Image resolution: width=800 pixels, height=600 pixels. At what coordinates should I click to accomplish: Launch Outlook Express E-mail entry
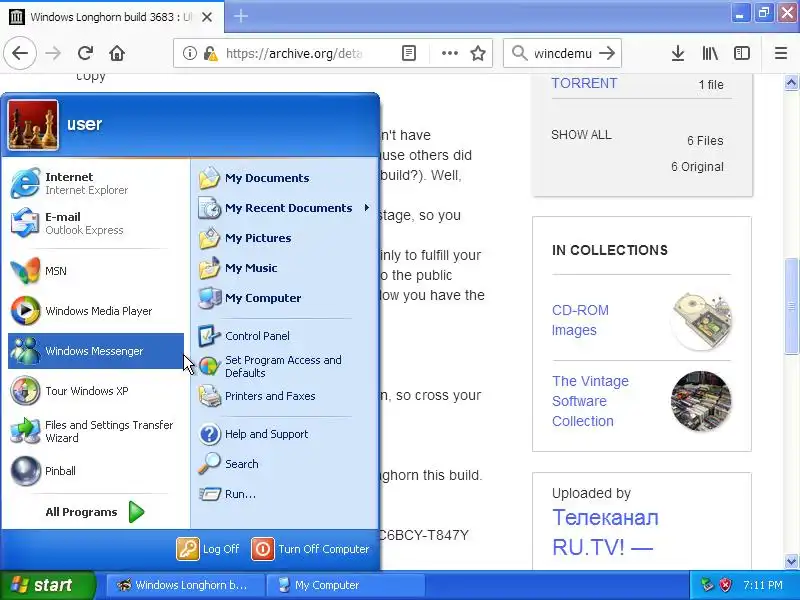point(95,223)
